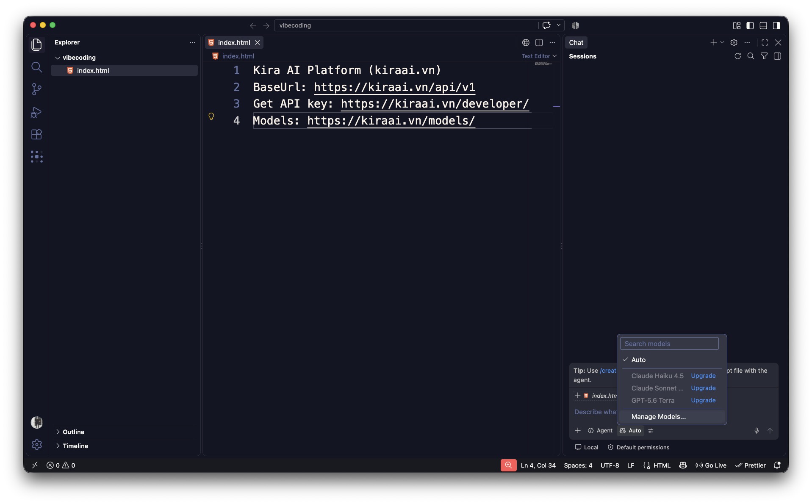Go forward in navigation history
Image resolution: width=812 pixels, height=504 pixels.
266,25
